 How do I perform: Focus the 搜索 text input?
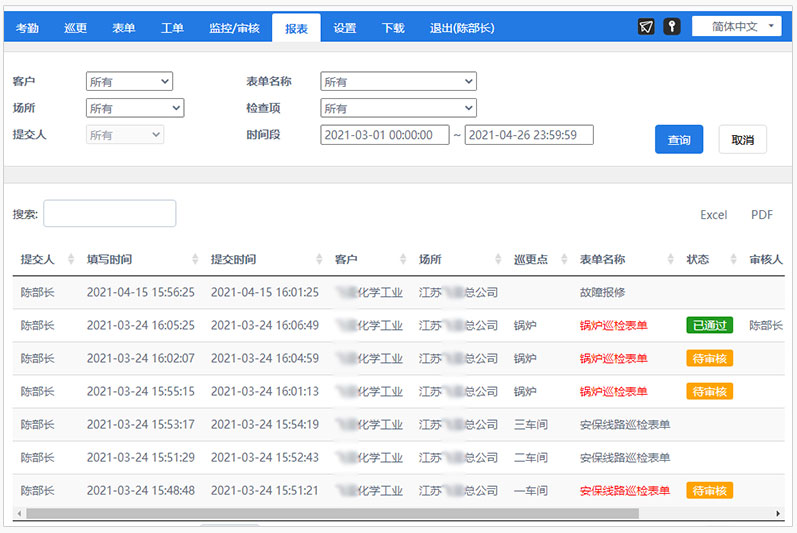(109, 213)
